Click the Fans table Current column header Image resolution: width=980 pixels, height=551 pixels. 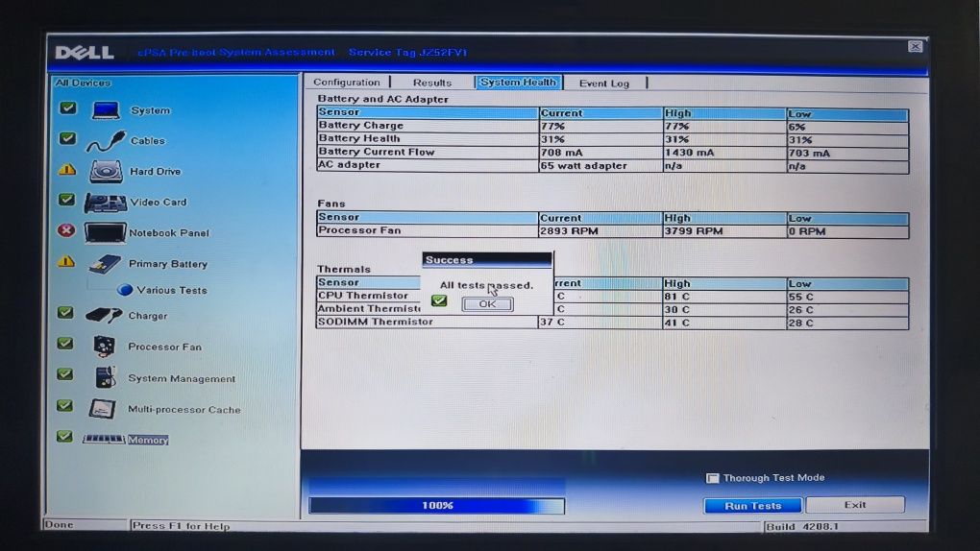[600, 218]
